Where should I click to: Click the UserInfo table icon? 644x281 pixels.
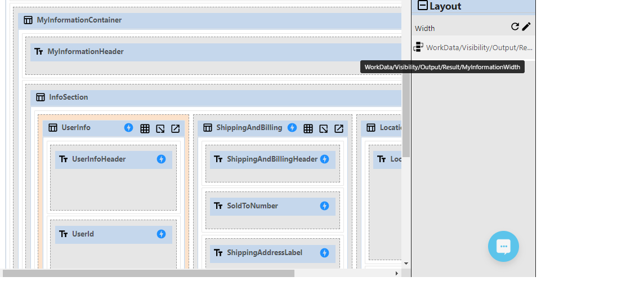pyautogui.click(x=52, y=128)
